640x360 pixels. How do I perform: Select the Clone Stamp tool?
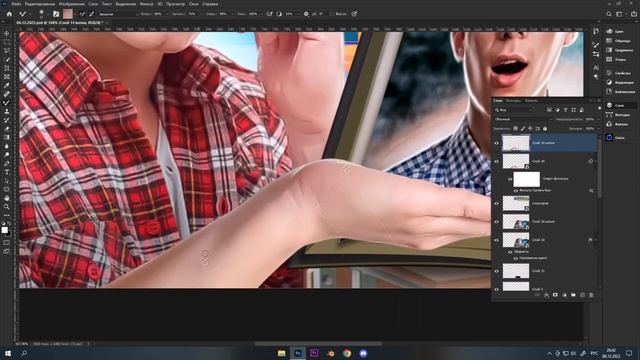pyautogui.click(x=7, y=111)
